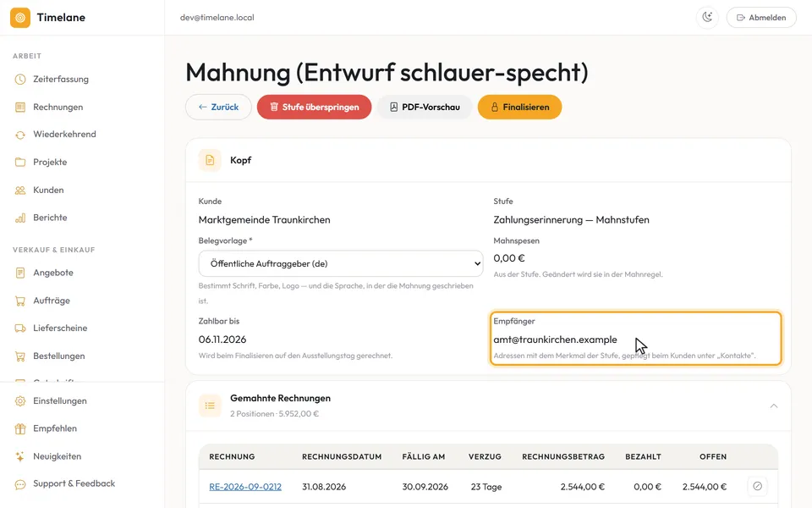Open the PDF-Vorschau preview
The height and width of the screenshot is (508, 812).
coord(425,108)
